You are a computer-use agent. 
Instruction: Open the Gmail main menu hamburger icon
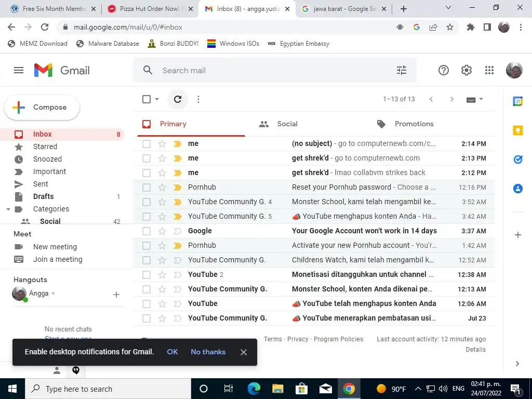(x=19, y=70)
